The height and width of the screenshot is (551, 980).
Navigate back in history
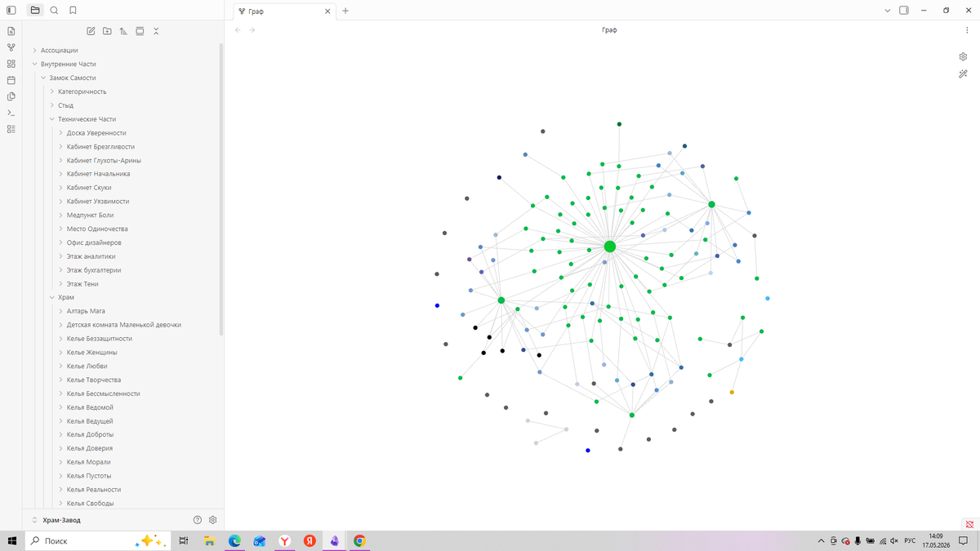pos(238,30)
